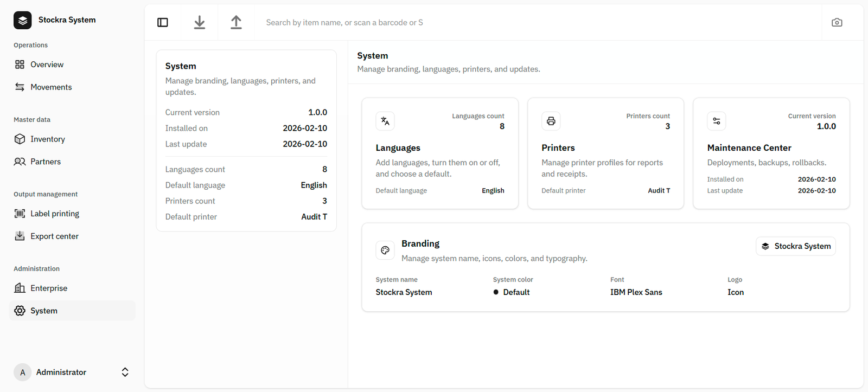Viewport: 868px width, 392px height.
Task: Open the Overview page
Action: pyautogui.click(x=47, y=65)
